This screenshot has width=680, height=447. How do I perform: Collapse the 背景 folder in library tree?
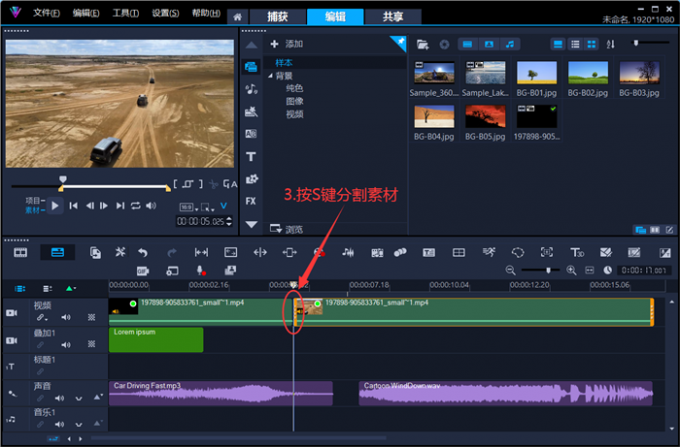[x=270, y=75]
